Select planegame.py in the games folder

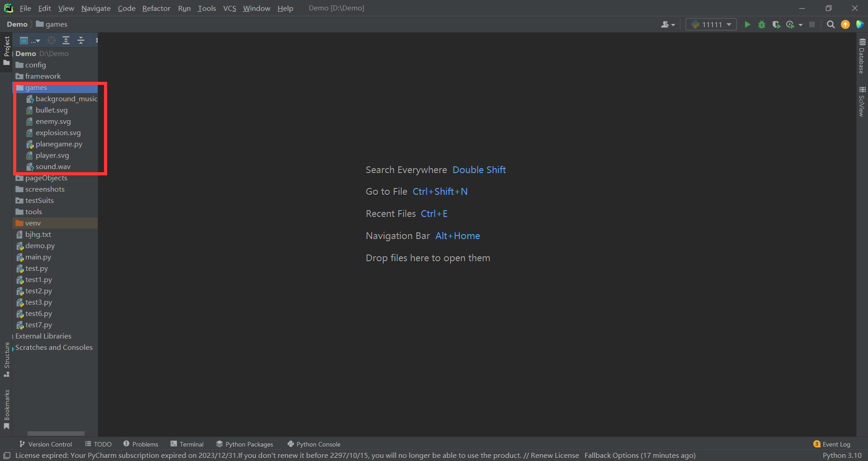(x=59, y=144)
